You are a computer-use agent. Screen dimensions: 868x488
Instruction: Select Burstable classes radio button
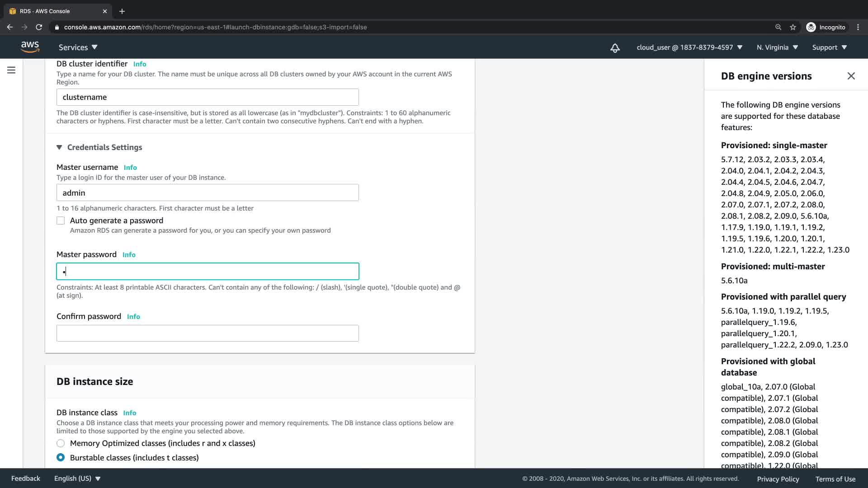pos(61,458)
